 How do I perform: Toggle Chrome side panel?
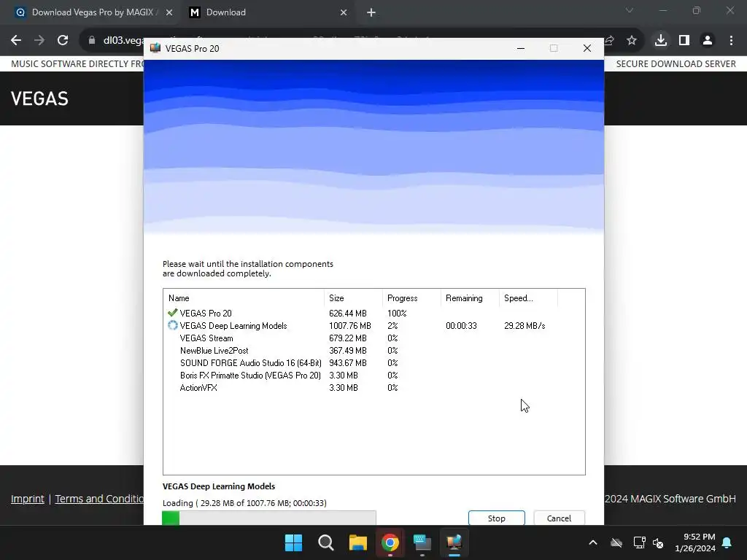[x=684, y=41]
